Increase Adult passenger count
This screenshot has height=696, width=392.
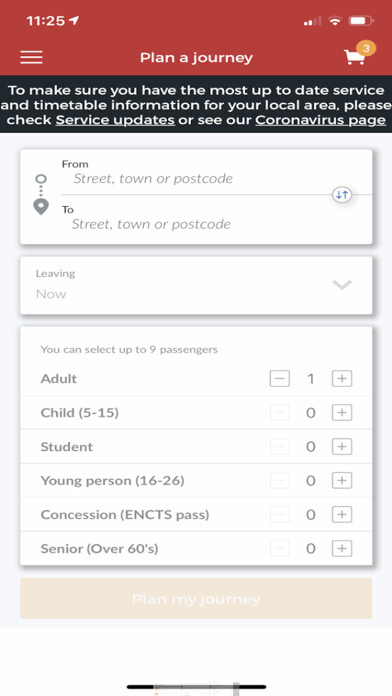pos(342,379)
